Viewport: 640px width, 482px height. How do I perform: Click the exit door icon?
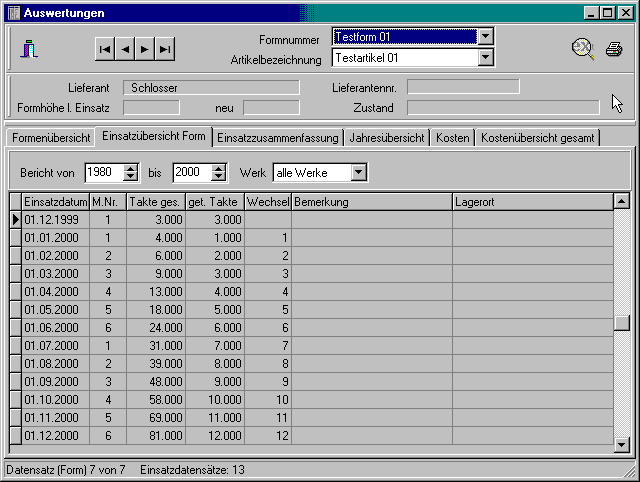click(31, 48)
